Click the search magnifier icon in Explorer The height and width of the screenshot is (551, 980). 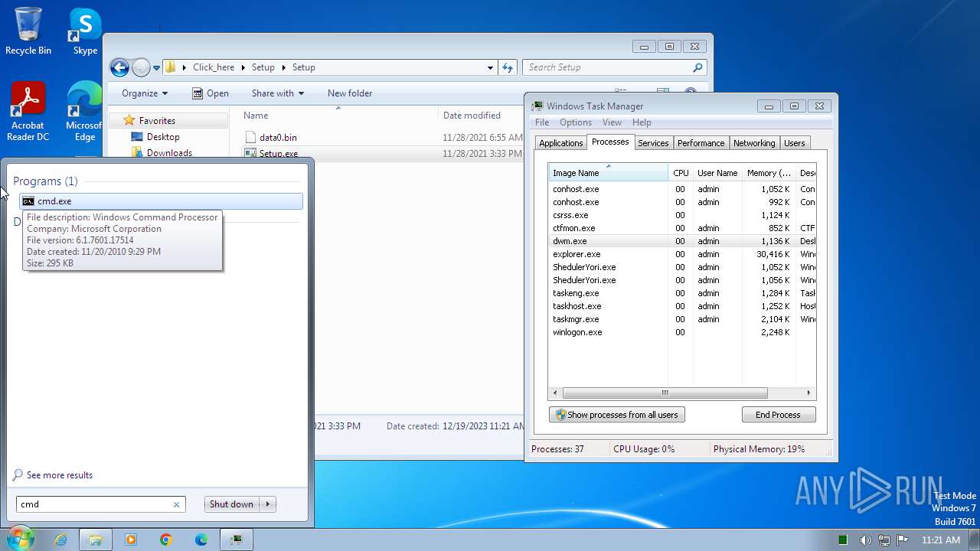point(697,67)
